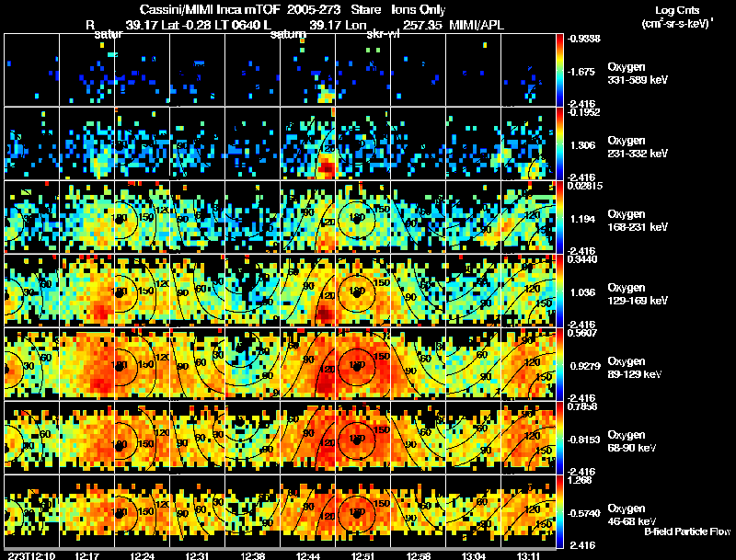Screen dimensions: 736x560
Task: Click the "12:58" time axis label
Action: pos(419,555)
